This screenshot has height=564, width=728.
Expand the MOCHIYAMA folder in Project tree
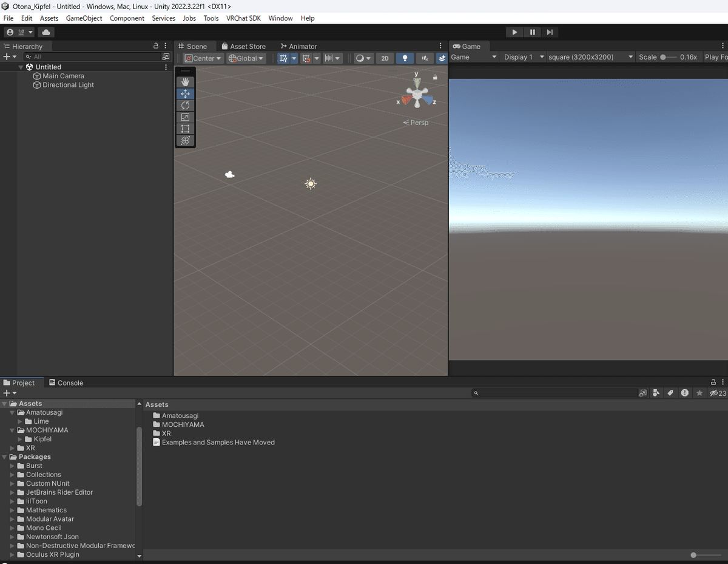click(x=12, y=430)
